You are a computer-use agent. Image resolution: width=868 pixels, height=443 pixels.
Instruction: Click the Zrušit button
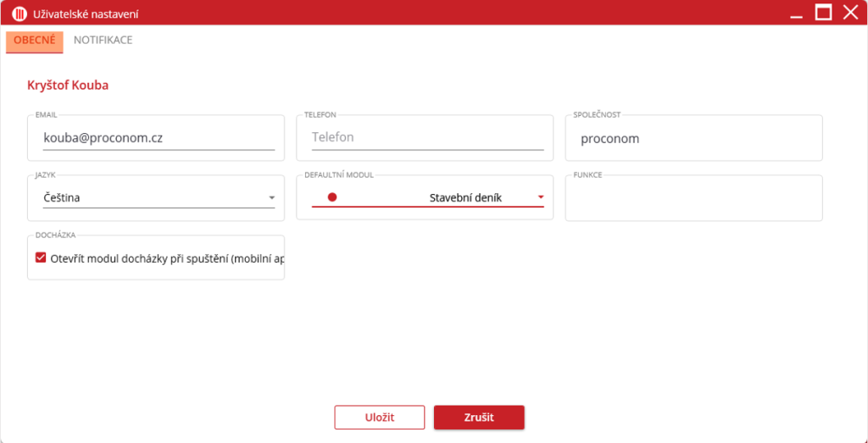point(479,418)
